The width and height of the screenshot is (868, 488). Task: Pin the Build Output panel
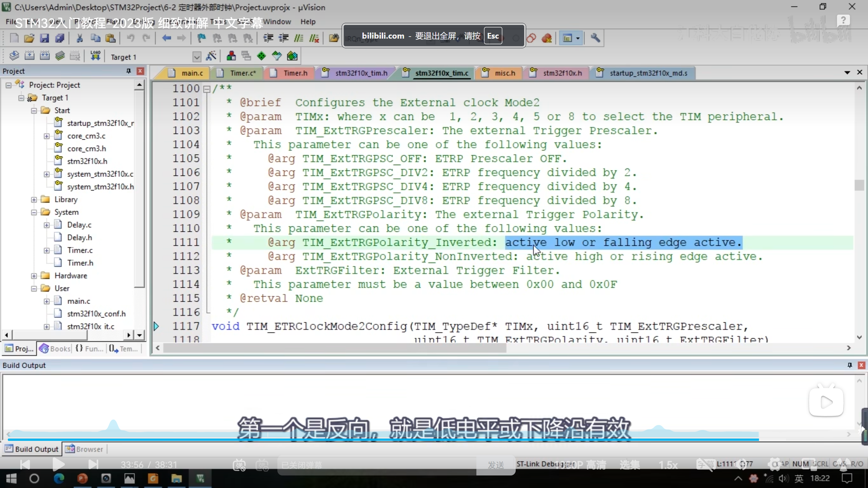pyautogui.click(x=850, y=365)
